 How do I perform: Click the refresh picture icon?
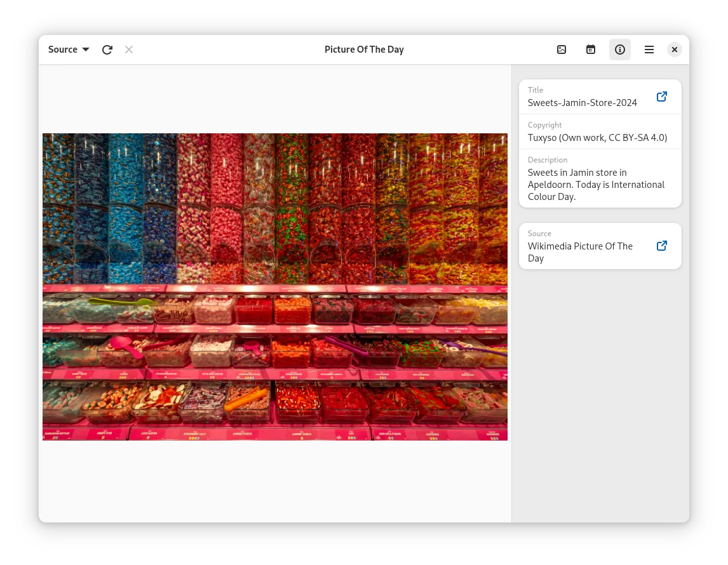(x=107, y=50)
